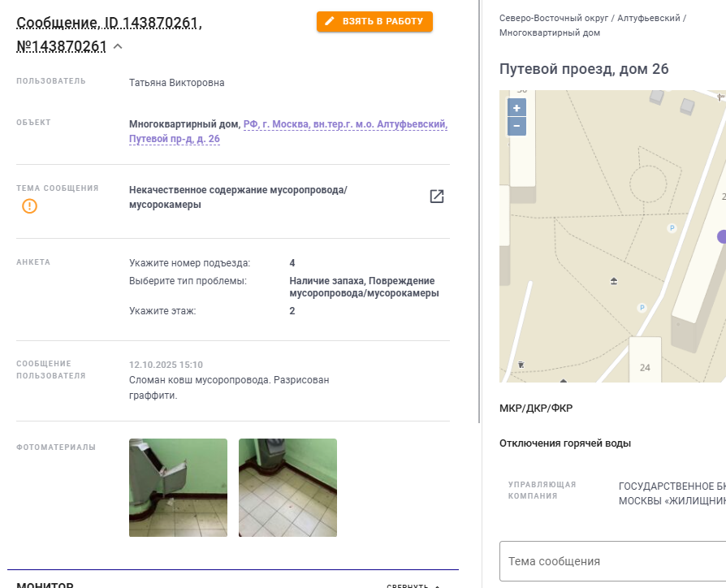Collapse the Монитор section with Свернуть
The width and height of the screenshot is (726, 588).
(x=413, y=586)
